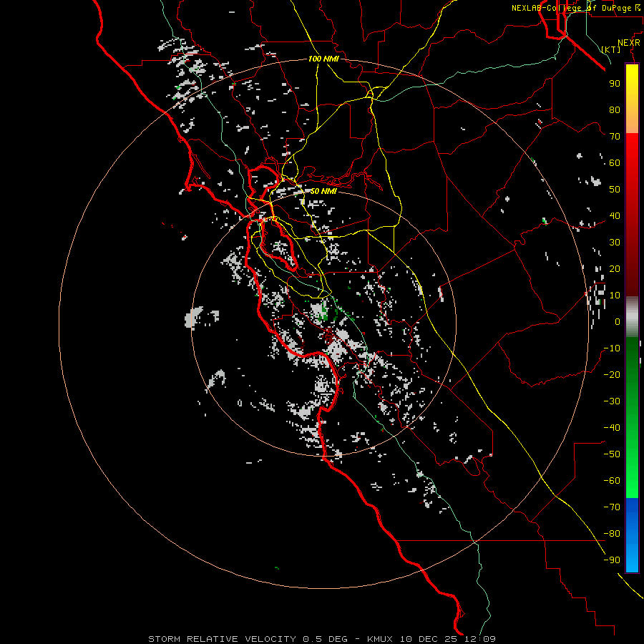The image size is (644, 644).
Task: Click the -30 value on the velocity scale
Action: point(612,401)
